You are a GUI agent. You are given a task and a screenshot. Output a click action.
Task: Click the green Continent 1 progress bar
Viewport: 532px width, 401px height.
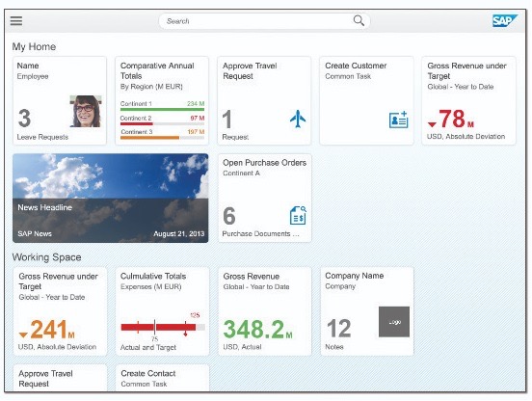(162, 109)
